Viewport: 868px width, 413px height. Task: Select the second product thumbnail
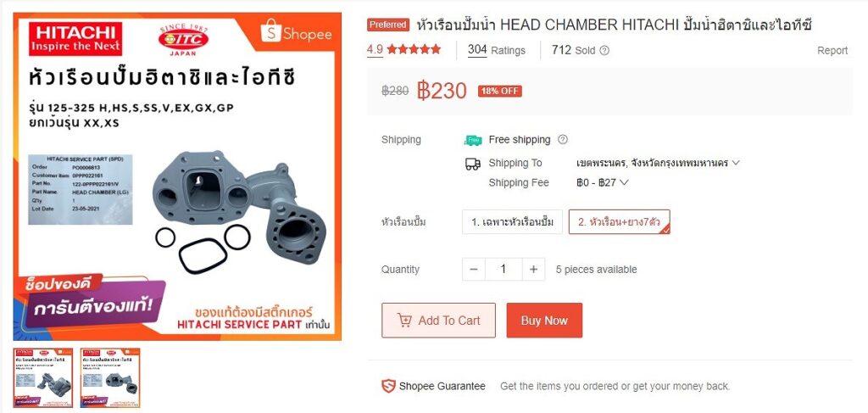tap(110, 377)
